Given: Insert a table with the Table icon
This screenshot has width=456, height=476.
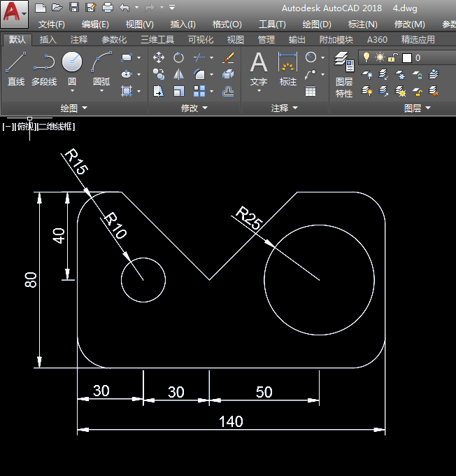Looking at the screenshot, I should 311,91.
